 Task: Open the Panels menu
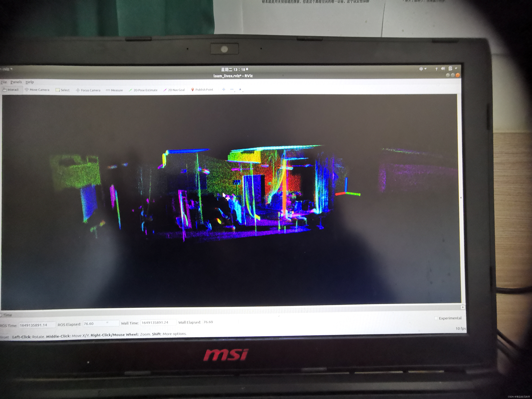coord(16,82)
